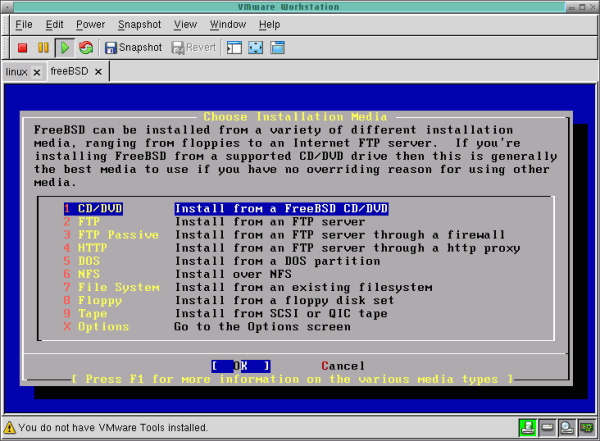
Task: Click the hard disk status icon
Action: 547,428
